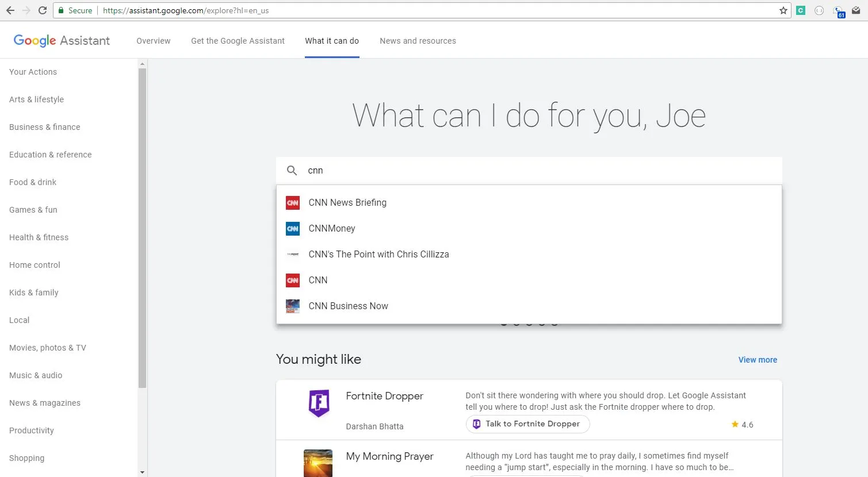
Task: Select the plain CNN suggestion
Action: [x=529, y=280]
